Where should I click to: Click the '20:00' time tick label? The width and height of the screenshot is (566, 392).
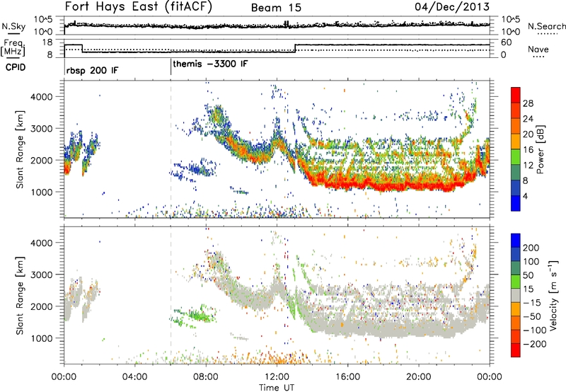click(x=418, y=377)
